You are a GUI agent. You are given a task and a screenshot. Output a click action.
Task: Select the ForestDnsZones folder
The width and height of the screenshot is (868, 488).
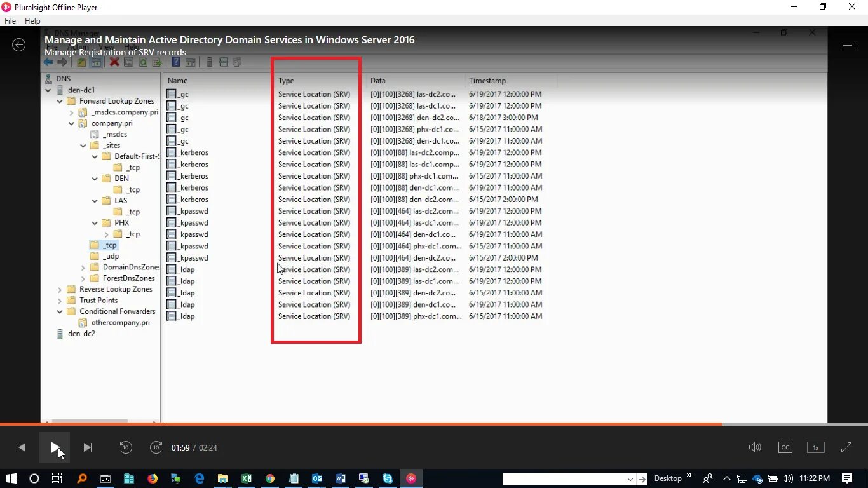129,278
